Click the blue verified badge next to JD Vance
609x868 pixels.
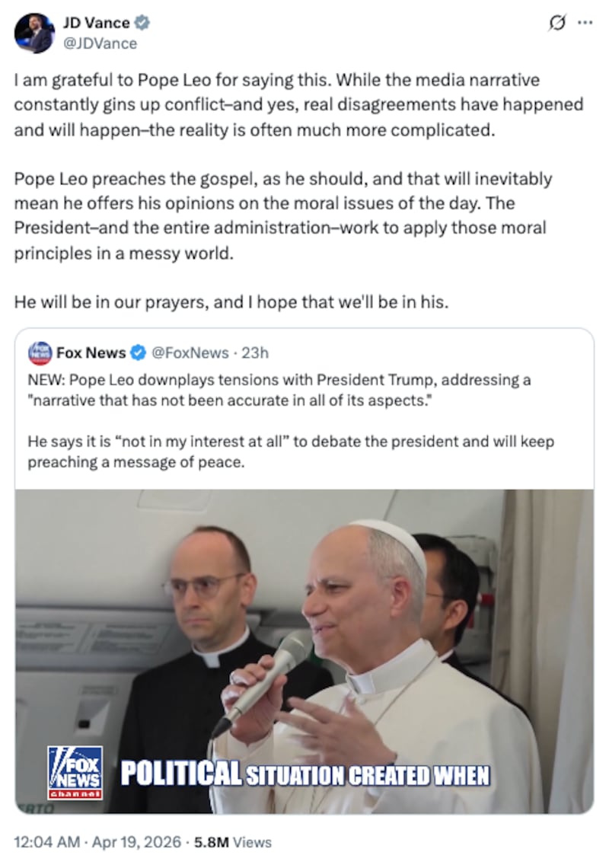click(x=144, y=22)
